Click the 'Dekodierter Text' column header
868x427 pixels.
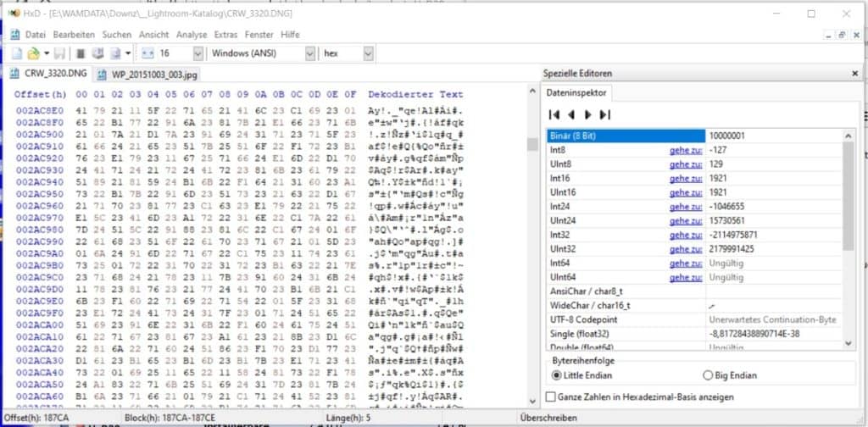(415, 95)
